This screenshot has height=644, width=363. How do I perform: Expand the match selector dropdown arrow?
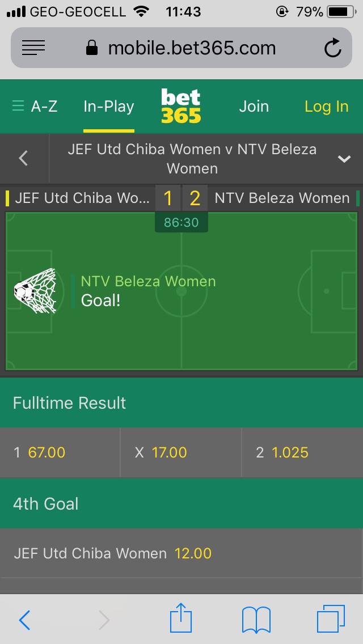(344, 159)
